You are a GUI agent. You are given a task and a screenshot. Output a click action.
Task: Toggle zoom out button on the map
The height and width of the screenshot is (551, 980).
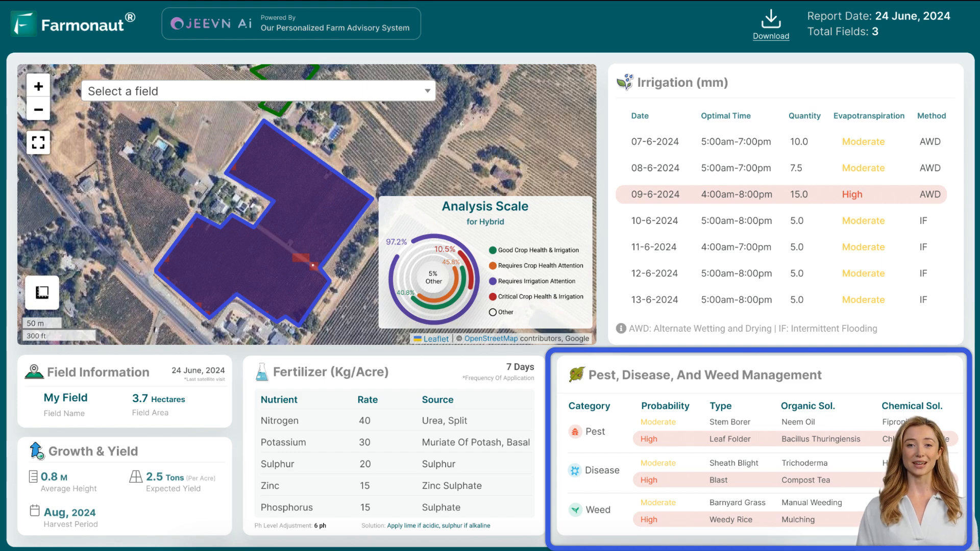click(38, 109)
